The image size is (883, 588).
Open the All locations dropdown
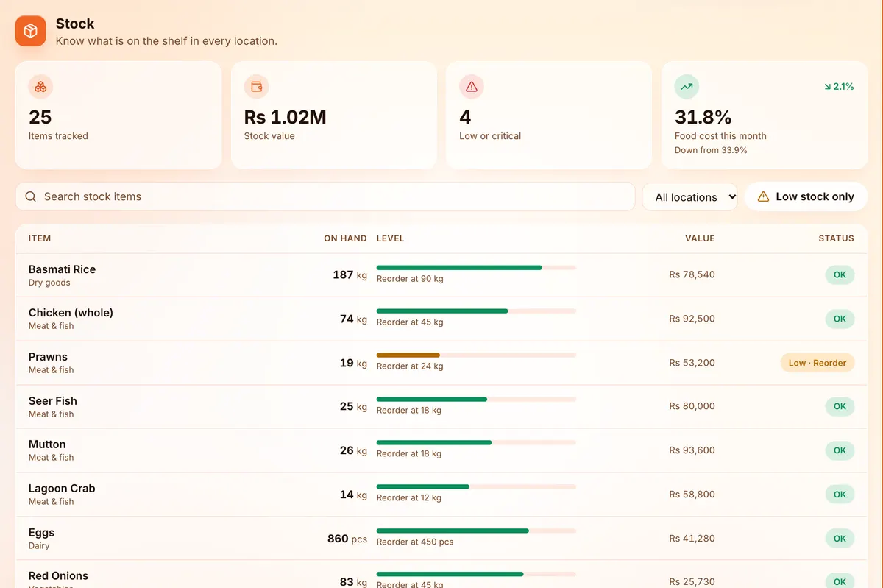(x=690, y=196)
